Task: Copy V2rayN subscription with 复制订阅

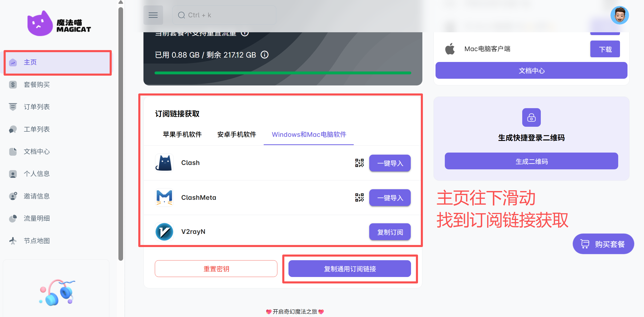Action: tap(390, 232)
